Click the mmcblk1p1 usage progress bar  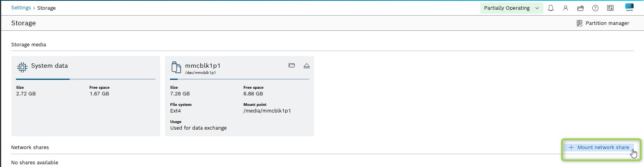[x=240, y=79]
